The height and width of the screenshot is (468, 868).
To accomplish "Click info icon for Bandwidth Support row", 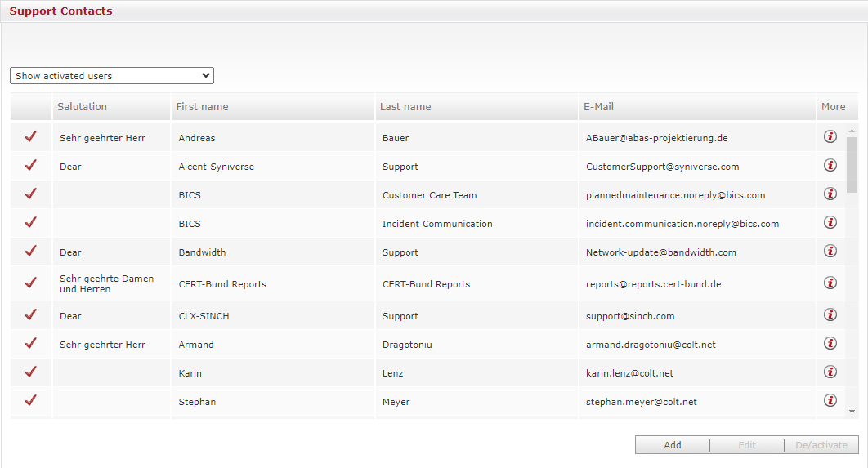I will tap(830, 252).
